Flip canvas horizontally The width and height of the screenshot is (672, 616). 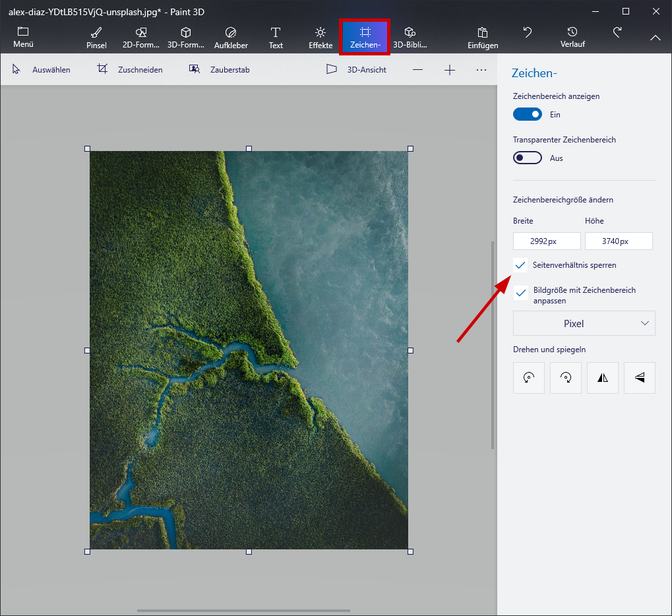coord(603,378)
